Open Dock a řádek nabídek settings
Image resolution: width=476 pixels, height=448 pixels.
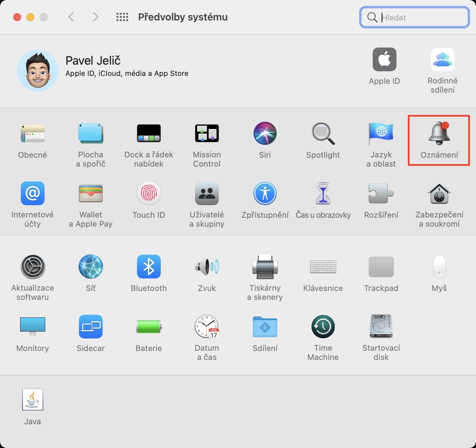click(x=149, y=133)
